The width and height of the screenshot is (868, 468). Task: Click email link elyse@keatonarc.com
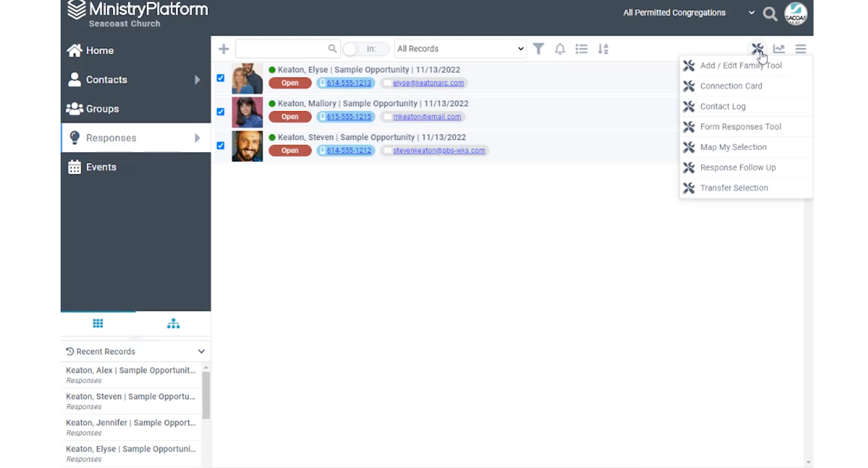pyautogui.click(x=428, y=83)
